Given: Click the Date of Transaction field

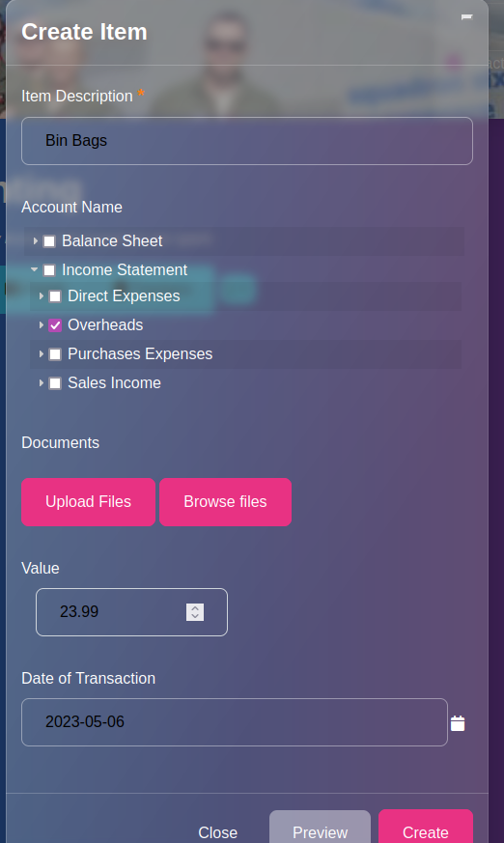Looking at the screenshot, I should pos(235,722).
